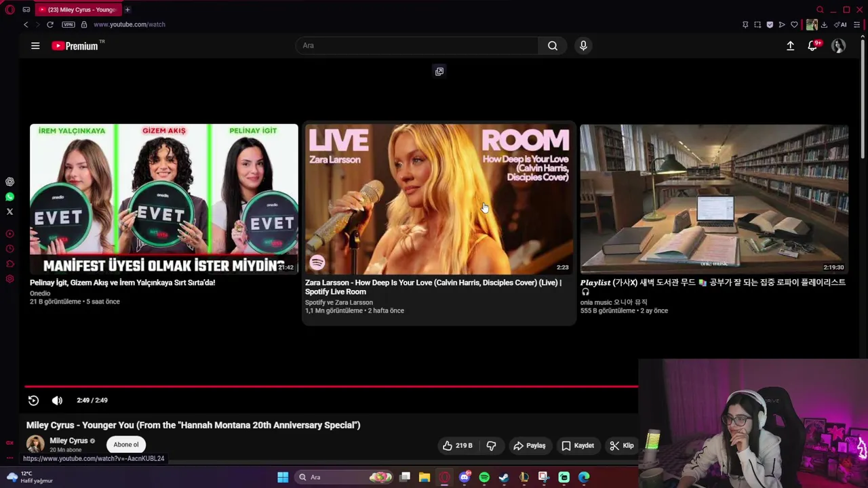Open the YouTube guide hamburger menu
This screenshot has height=488, width=868.
coord(35,45)
